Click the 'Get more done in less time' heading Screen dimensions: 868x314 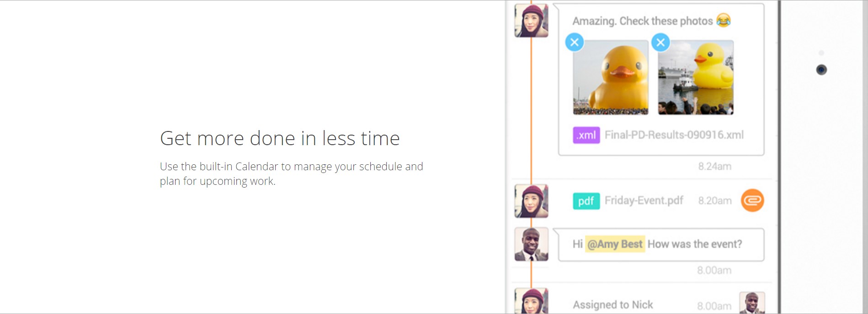click(280, 138)
